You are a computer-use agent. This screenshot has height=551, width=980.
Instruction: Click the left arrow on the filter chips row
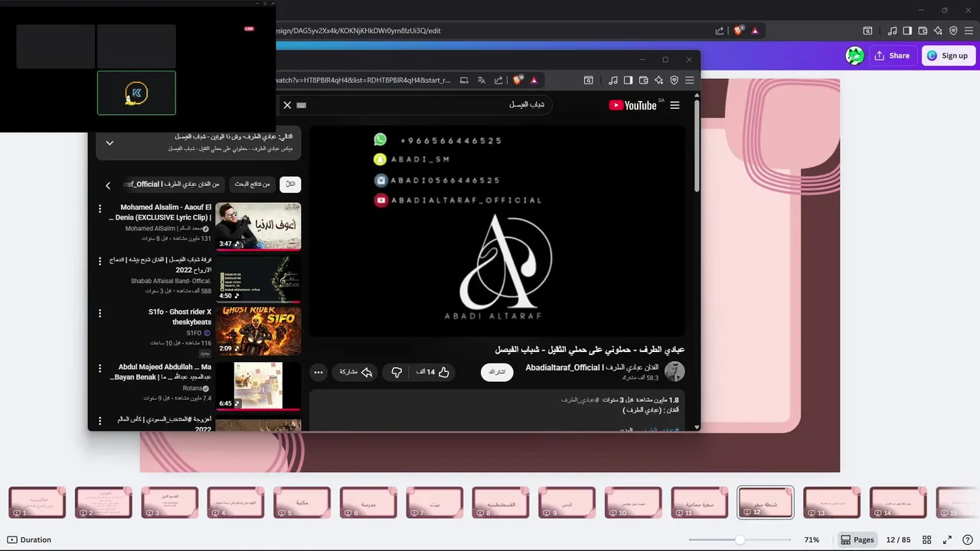click(108, 185)
